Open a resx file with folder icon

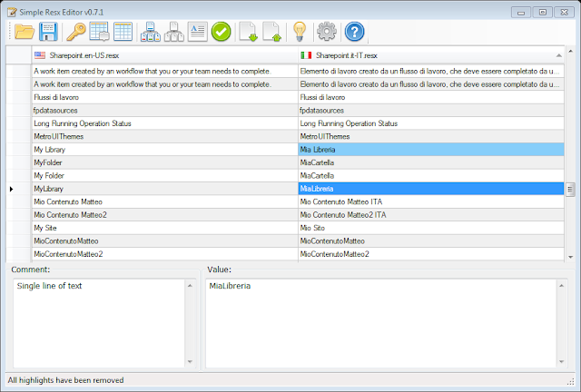click(x=25, y=32)
